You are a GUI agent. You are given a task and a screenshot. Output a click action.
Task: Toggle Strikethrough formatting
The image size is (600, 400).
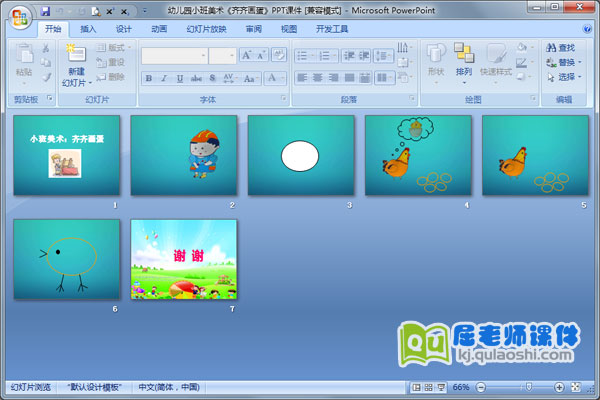(x=196, y=78)
